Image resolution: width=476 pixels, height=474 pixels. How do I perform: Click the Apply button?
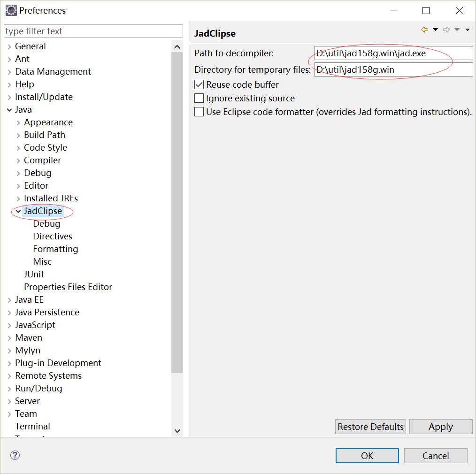pos(441,427)
